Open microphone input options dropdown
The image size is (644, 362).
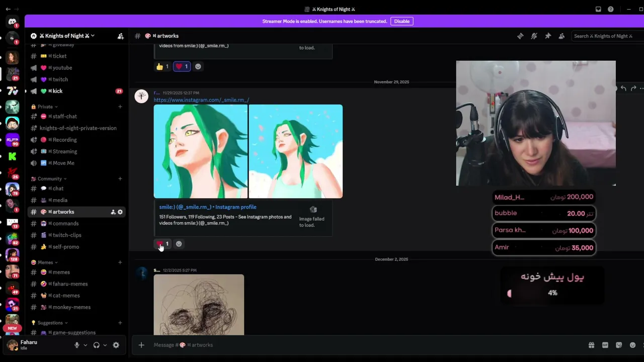(x=85, y=345)
